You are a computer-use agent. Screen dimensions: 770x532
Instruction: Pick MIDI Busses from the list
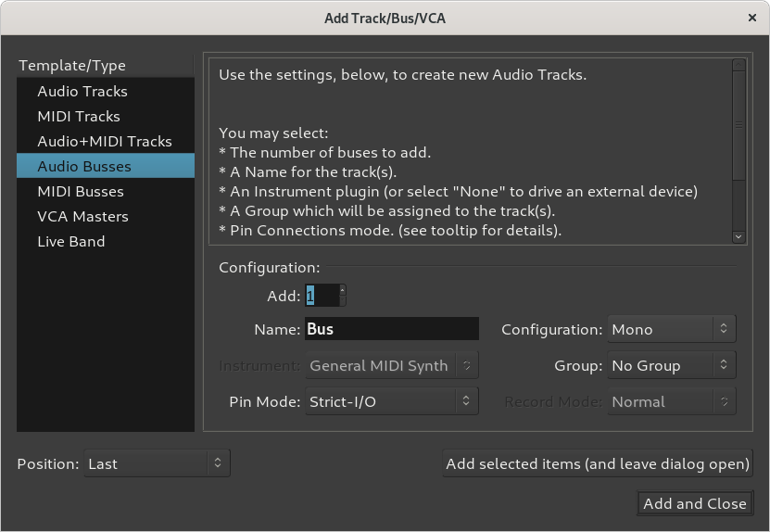pyautogui.click(x=81, y=192)
